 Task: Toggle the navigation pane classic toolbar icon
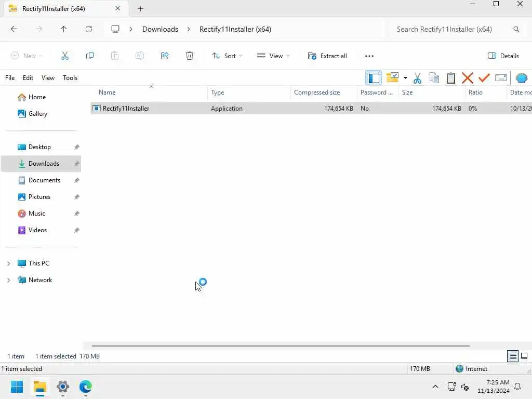coord(374,78)
